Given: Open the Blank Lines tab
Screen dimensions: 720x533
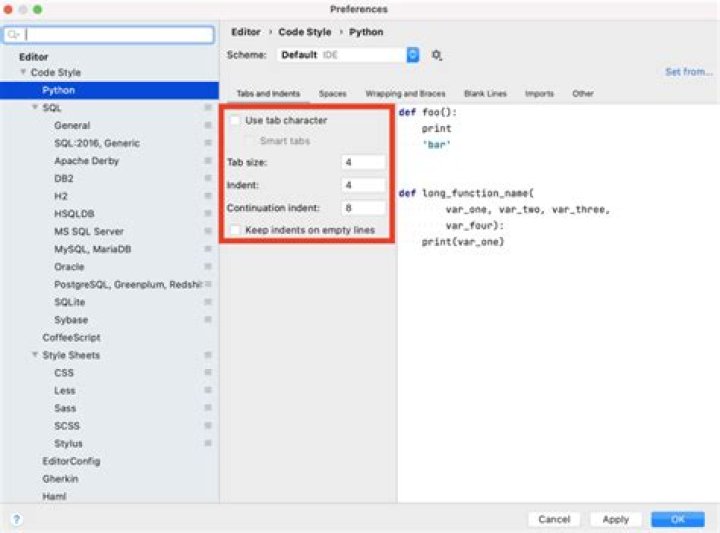Looking at the screenshot, I should 485,94.
